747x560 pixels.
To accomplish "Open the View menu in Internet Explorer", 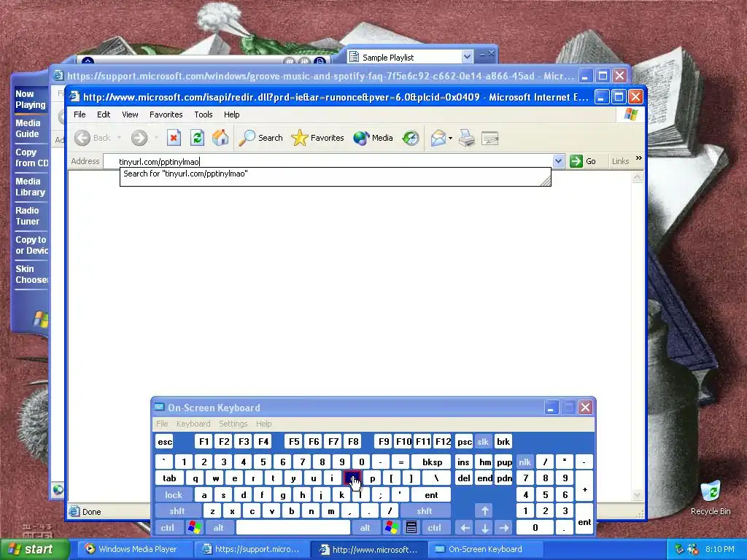I will (x=130, y=114).
